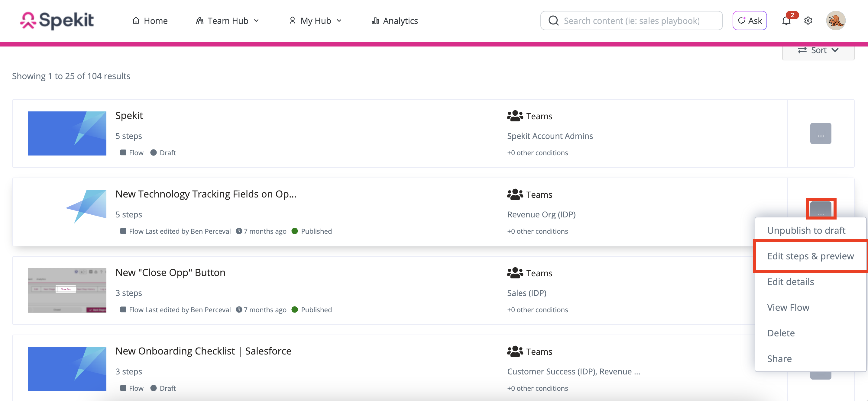
Task: Click Draft status in Spekit row
Action: pos(164,152)
